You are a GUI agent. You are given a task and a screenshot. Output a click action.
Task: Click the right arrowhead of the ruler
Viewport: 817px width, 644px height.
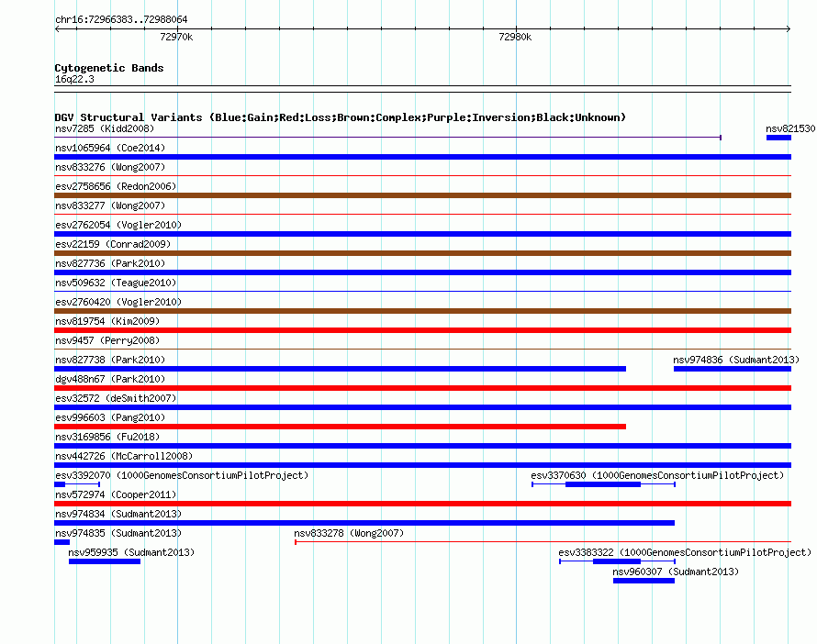tap(789, 29)
